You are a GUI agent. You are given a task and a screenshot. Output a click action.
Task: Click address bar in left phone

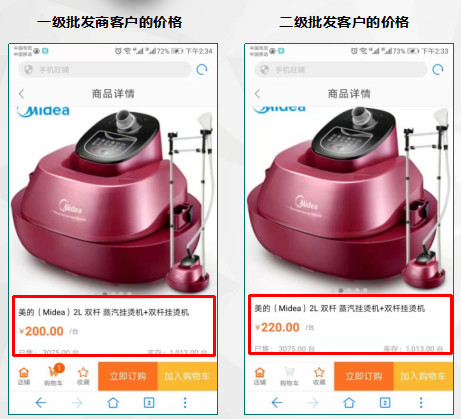pos(105,70)
